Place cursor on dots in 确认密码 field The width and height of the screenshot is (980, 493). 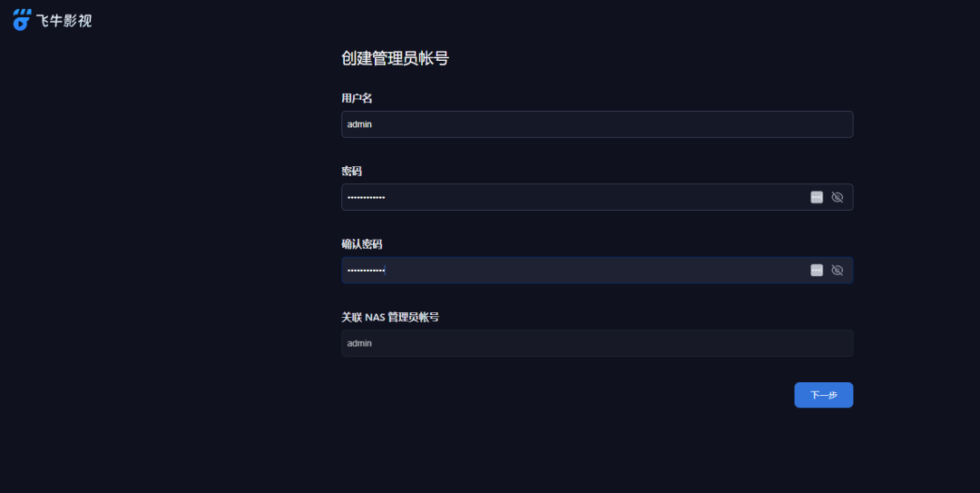pyautogui.click(x=367, y=271)
